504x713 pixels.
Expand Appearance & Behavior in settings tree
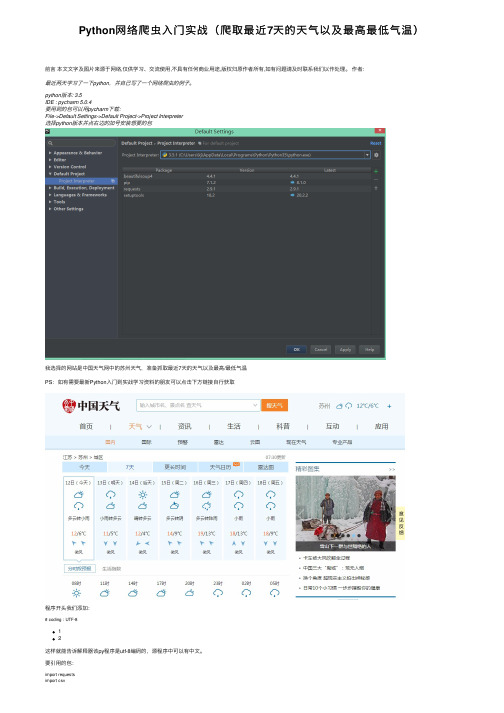point(50,153)
